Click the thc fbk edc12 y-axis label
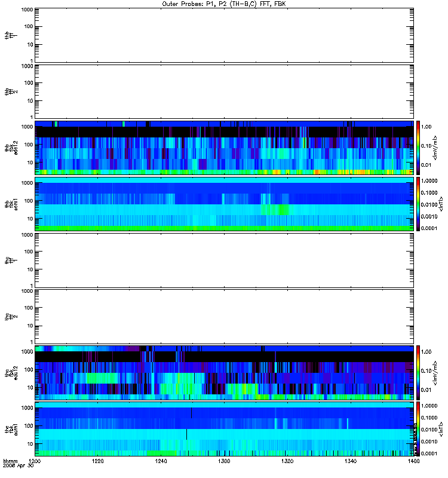The height and width of the screenshot is (478, 448). pyautogui.click(x=11, y=373)
